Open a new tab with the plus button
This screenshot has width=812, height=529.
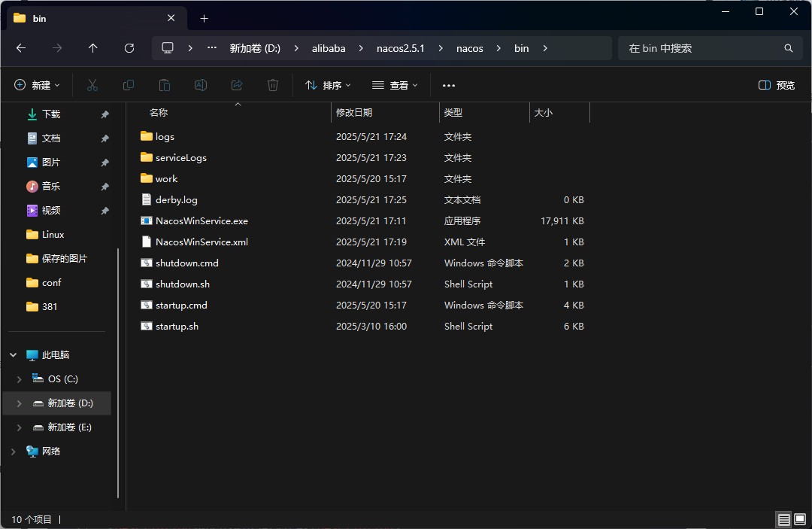point(204,17)
